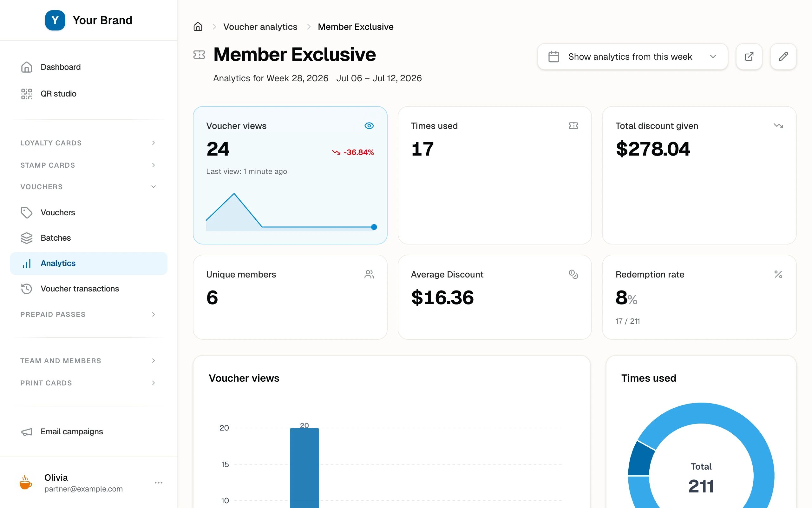Viewport: 812px width, 508px height.
Task: Select the Voucher views card
Action: click(290, 175)
